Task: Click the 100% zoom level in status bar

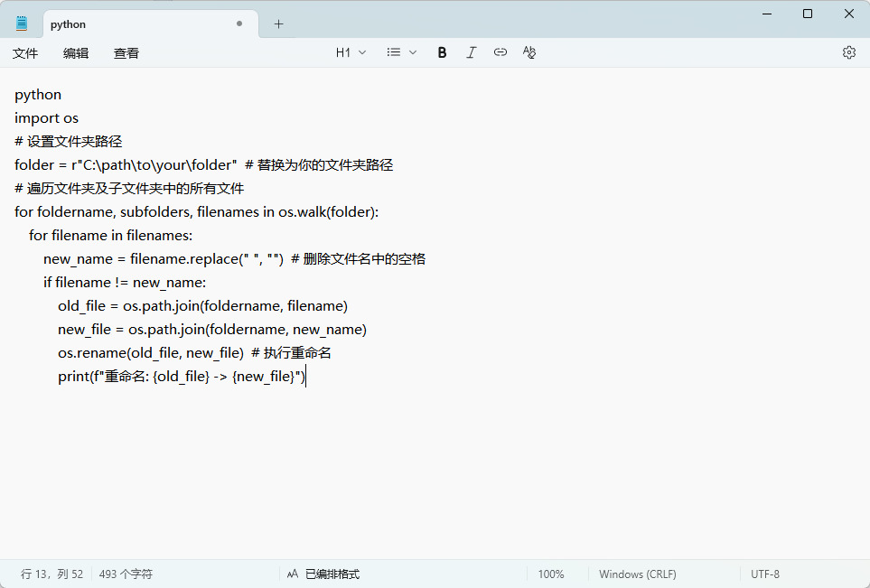Action: pos(551,574)
